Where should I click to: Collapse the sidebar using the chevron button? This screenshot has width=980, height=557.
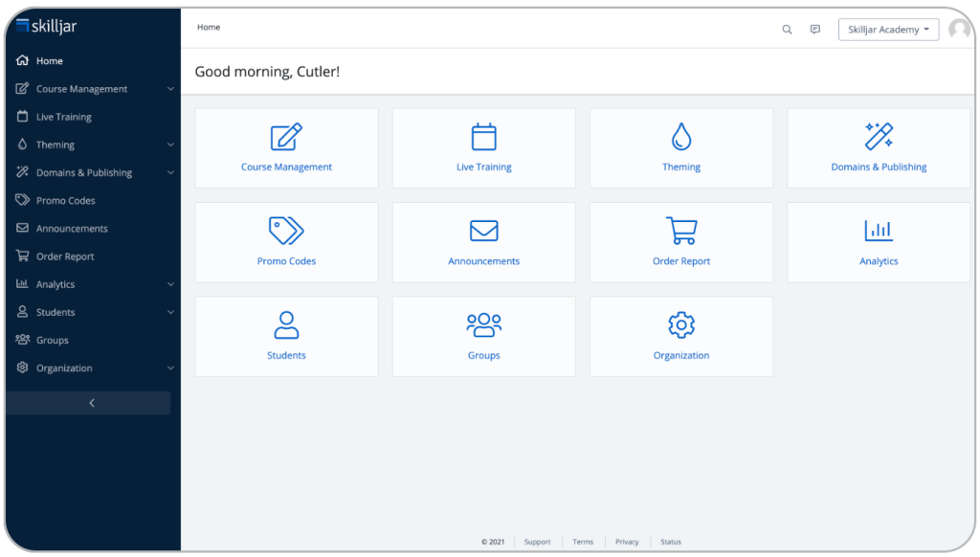[92, 403]
